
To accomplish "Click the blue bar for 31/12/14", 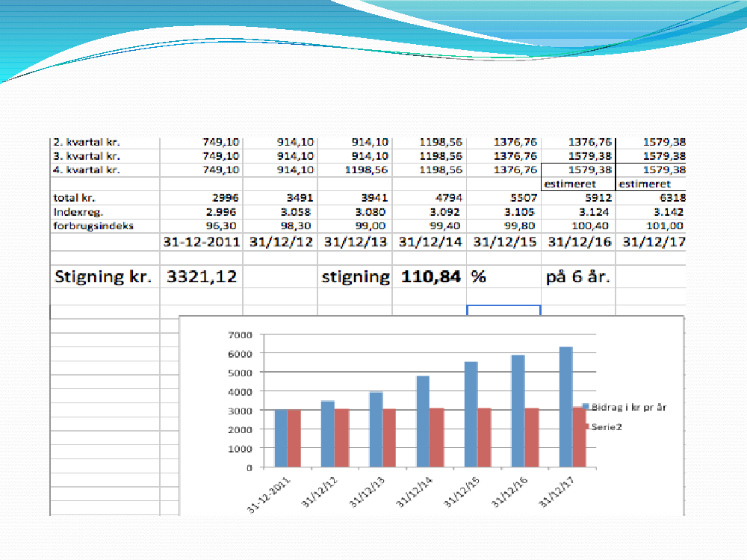I will 423,421.
